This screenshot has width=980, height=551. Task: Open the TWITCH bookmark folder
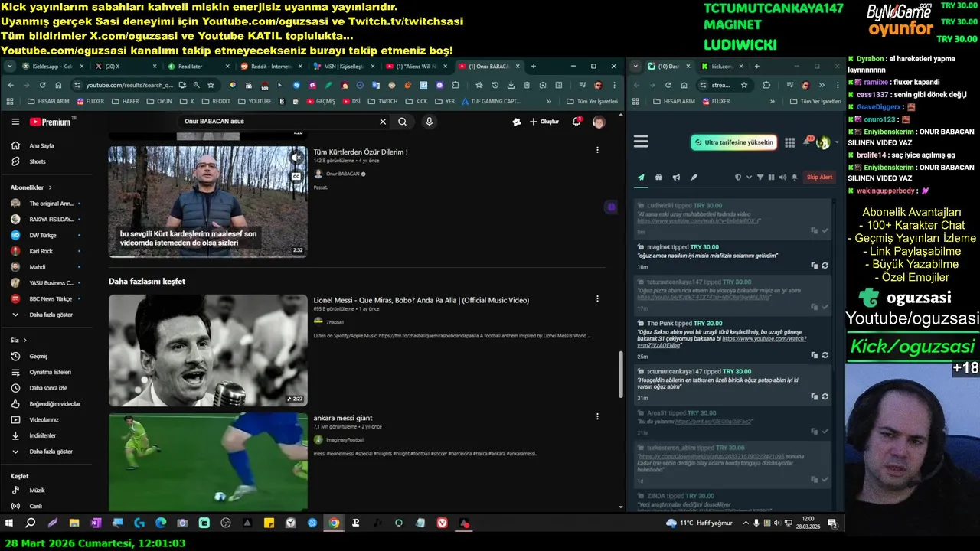click(383, 101)
